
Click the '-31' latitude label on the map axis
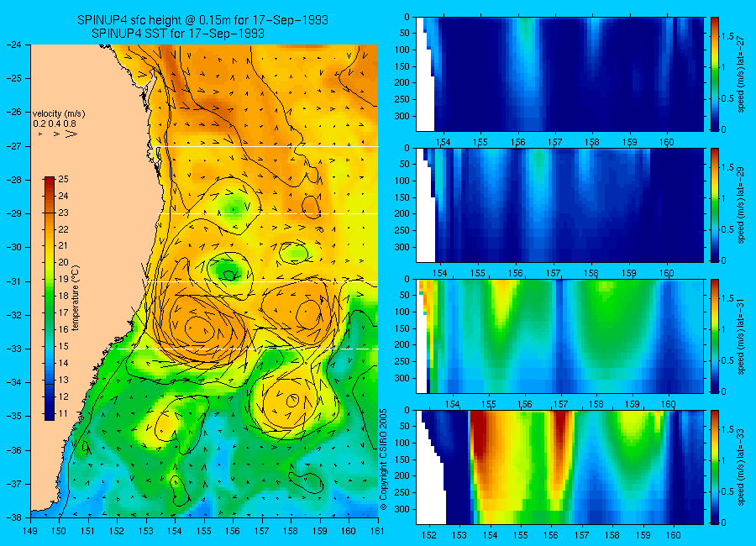pyautogui.click(x=13, y=281)
